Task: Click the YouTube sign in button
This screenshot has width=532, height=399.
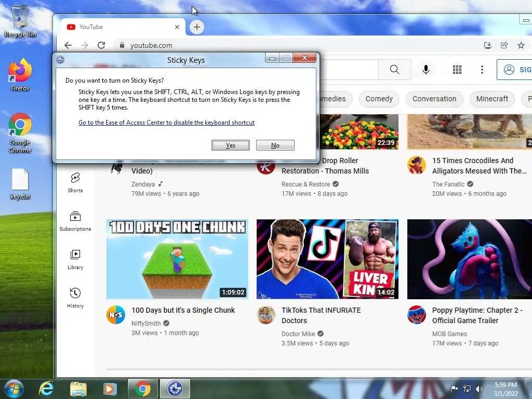Action: click(x=514, y=70)
